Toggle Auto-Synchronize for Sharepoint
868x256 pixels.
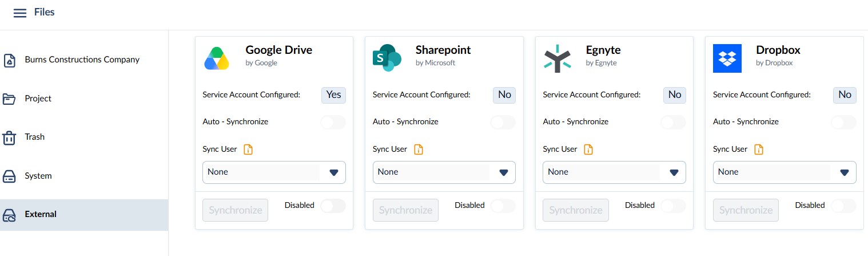click(503, 122)
